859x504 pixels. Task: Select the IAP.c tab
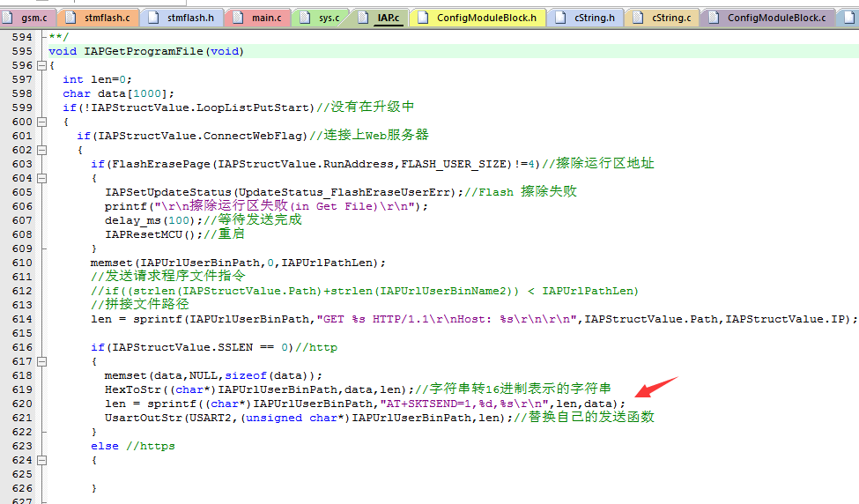coord(380,19)
